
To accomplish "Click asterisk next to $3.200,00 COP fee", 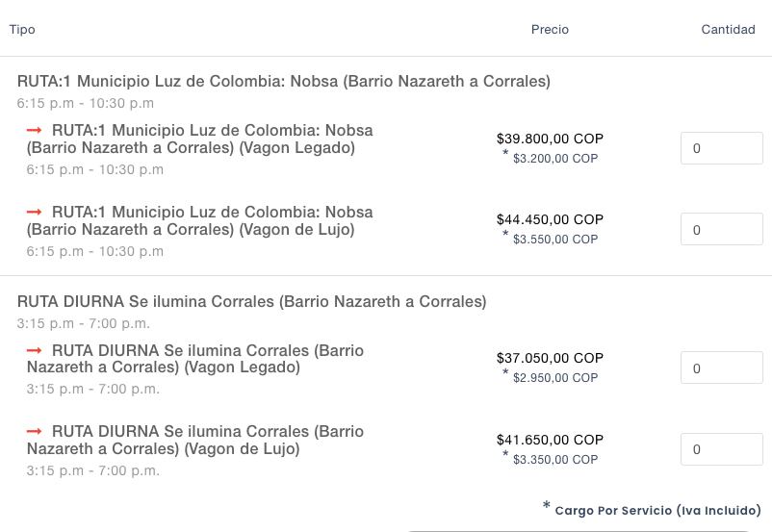I will coord(505,155).
